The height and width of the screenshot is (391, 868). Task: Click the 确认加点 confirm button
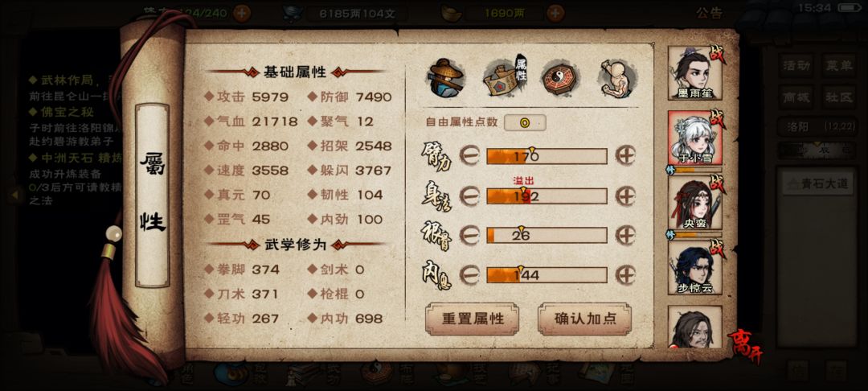click(584, 319)
